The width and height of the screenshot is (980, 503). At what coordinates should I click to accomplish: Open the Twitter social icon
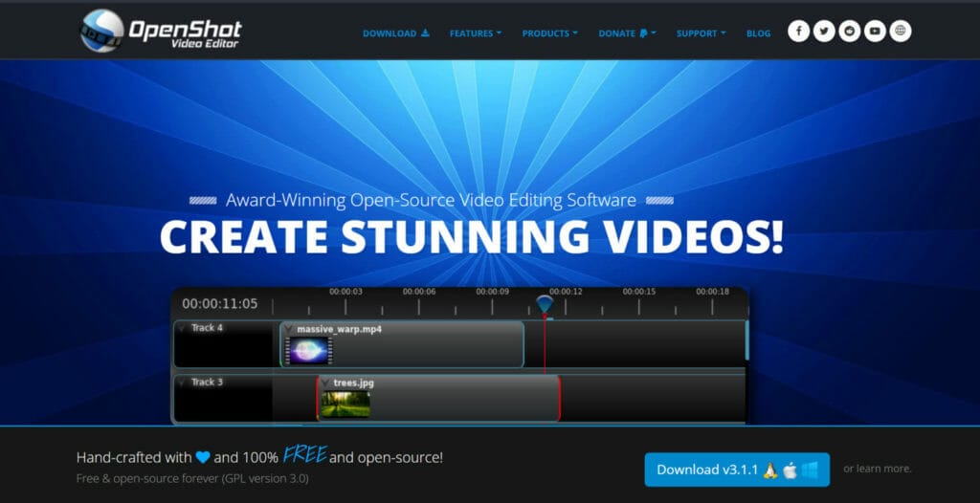coord(824,32)
